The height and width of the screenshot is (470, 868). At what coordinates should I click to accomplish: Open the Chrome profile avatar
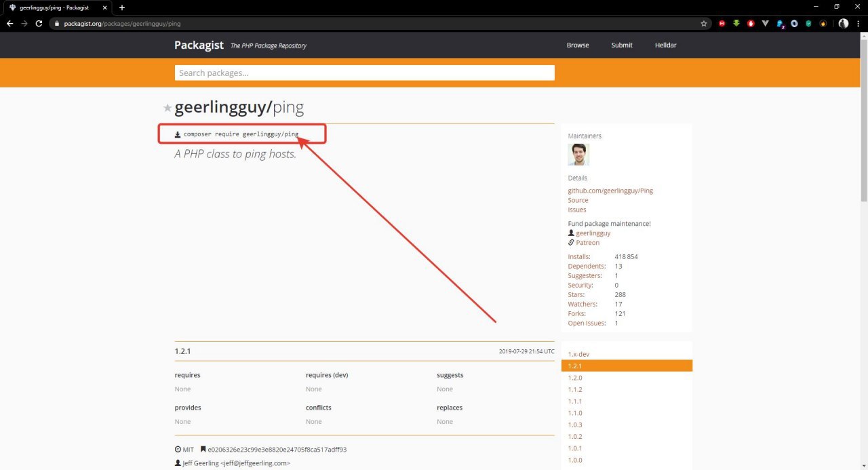(844, 23)
